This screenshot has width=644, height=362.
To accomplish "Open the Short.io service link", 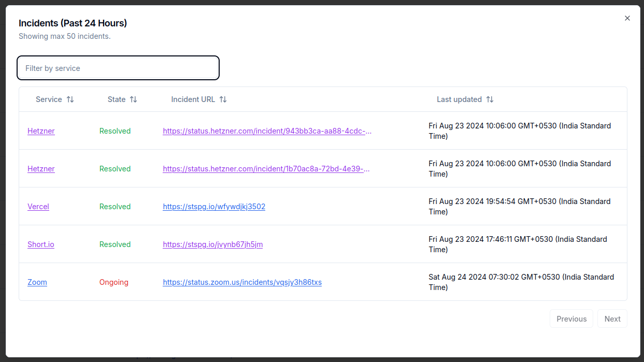I will 41,244.
